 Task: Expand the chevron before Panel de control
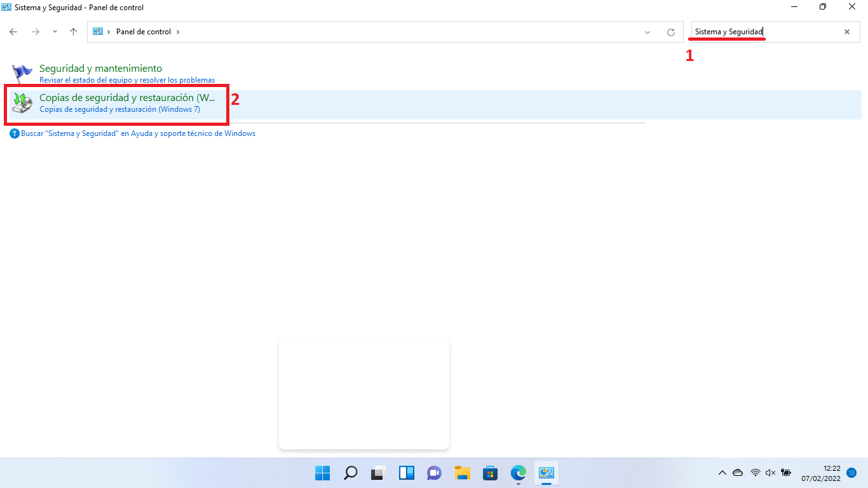point(109,32)
